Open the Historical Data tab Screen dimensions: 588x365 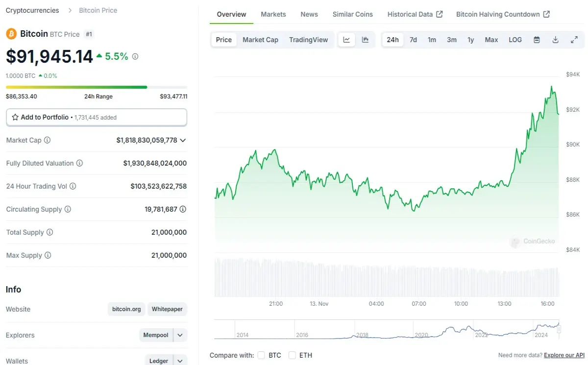click(410, 14)
